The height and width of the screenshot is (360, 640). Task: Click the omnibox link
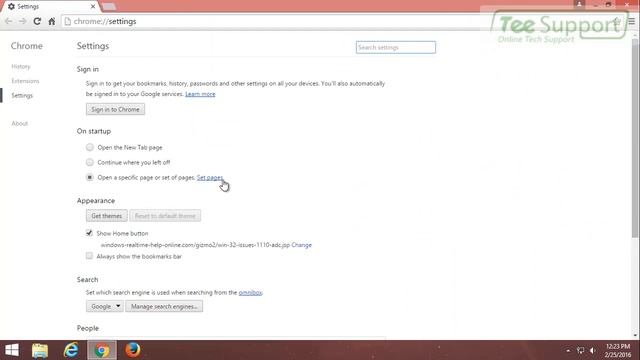[250, 293]
